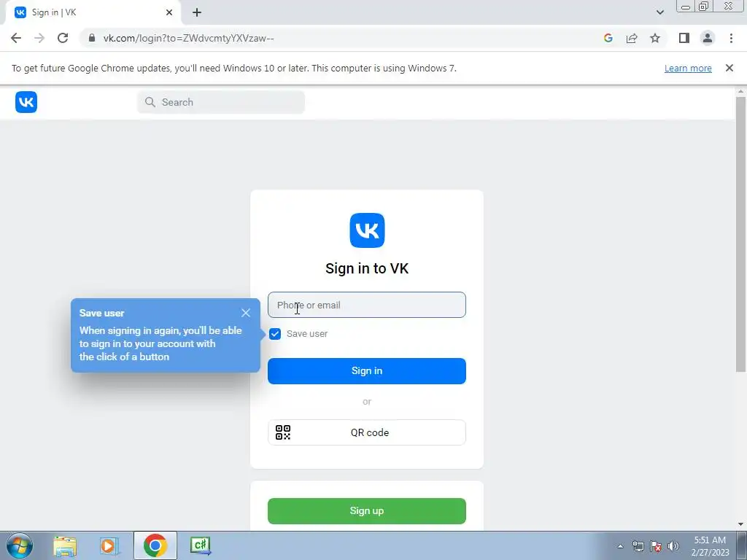Click the green Sign up button
The width and height of the screenshot is (747, 560).
point(367,511)
